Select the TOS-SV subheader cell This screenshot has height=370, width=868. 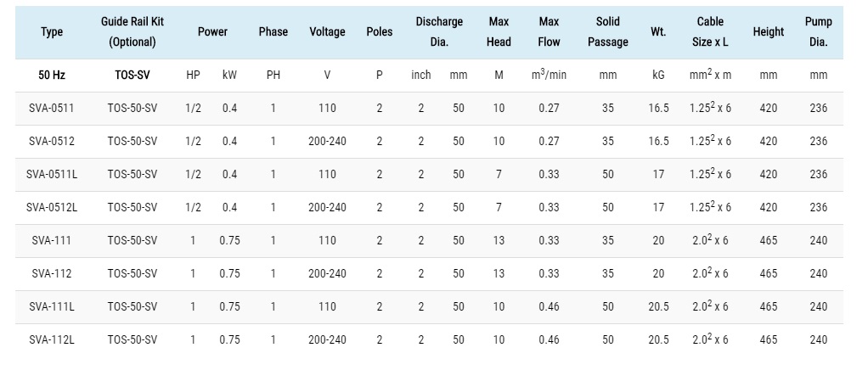tap(132, 75)
